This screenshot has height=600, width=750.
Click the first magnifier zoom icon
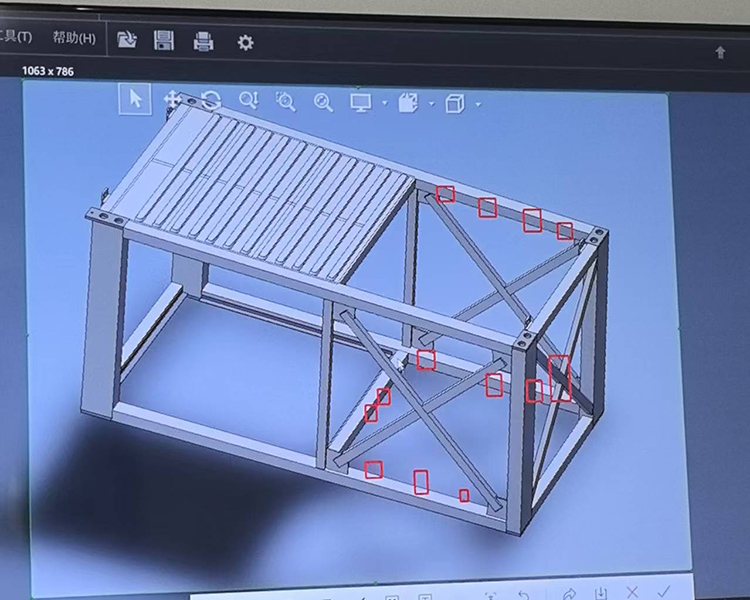point(248,100)
